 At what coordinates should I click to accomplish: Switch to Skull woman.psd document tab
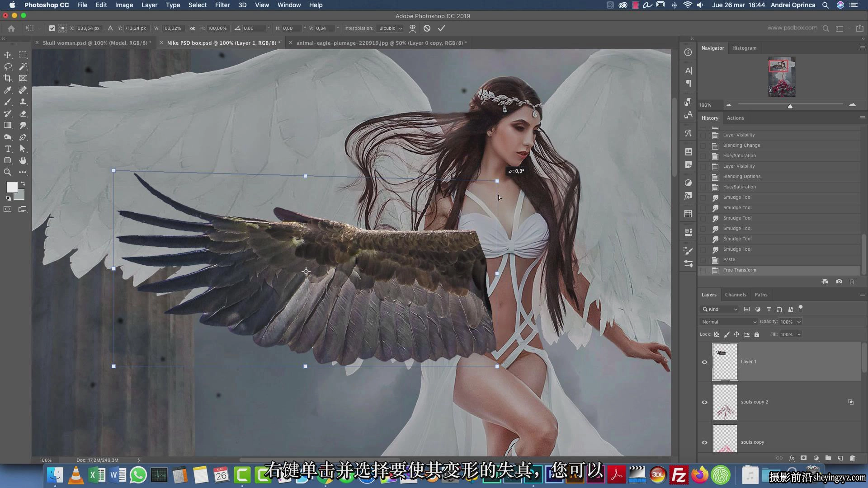coord(97,43)
